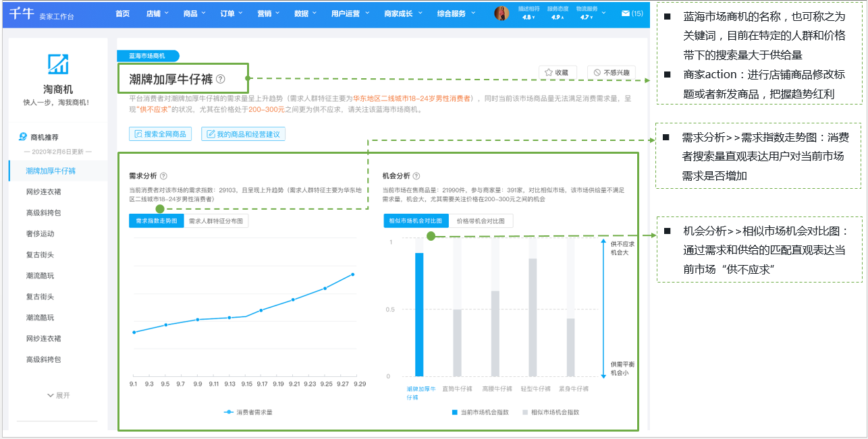Select 网纱连衣裙 in sidebar opportunity list
868x439 pixels.
(x=44, y=192)
